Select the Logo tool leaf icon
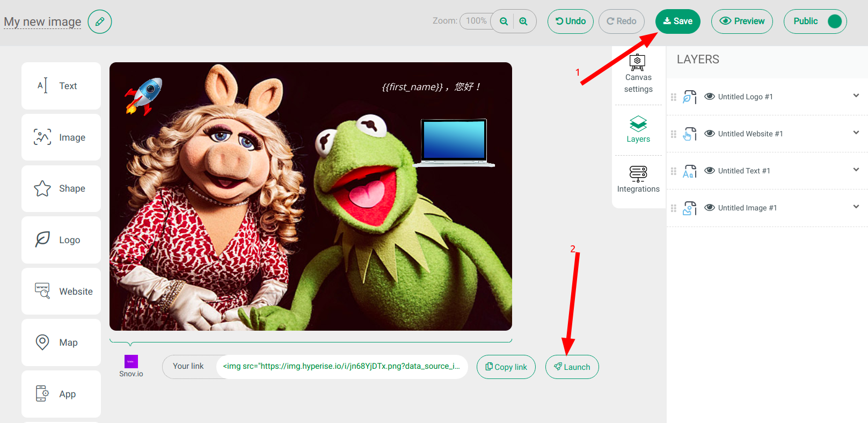Screen dimensions: 868x423 coord(42,240)
